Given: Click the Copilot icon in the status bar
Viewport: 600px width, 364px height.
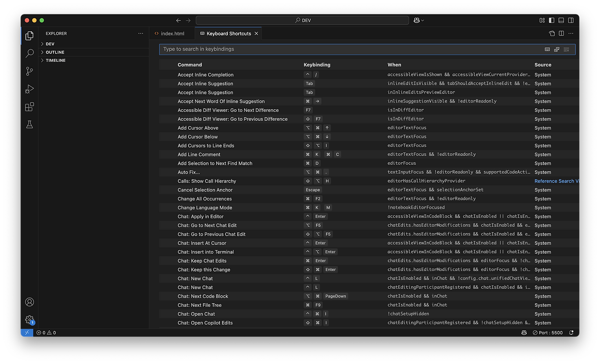Looking at the screenshot, I should 524,333.
